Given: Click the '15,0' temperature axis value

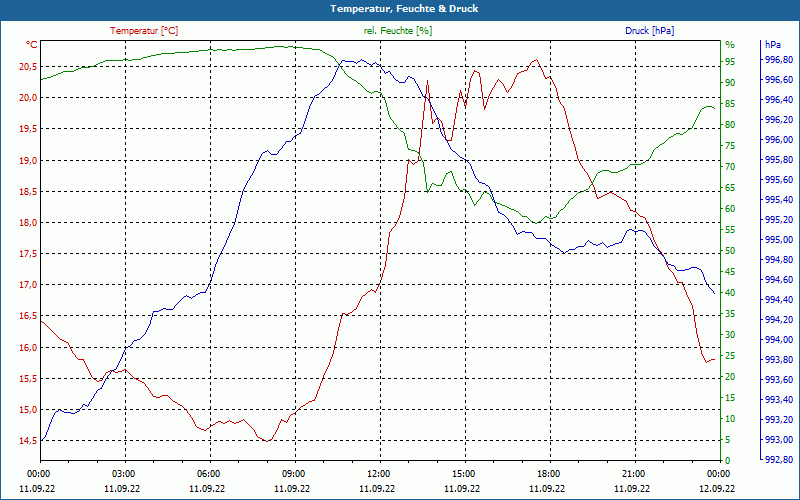Looking at the screenshot, I should (29, 410).
